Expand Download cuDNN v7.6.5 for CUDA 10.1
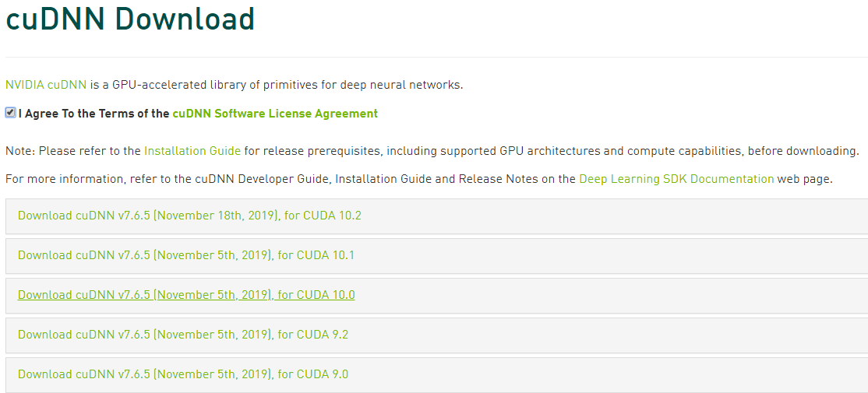The height and width of the screenshot is (393, 868). (186, 255)
